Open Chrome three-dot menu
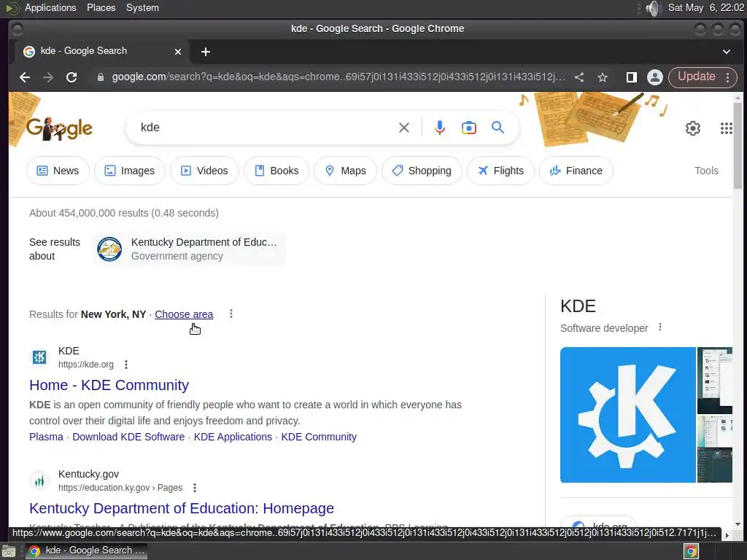The width and height of the screenshot is (747, 560). point(727,77)
